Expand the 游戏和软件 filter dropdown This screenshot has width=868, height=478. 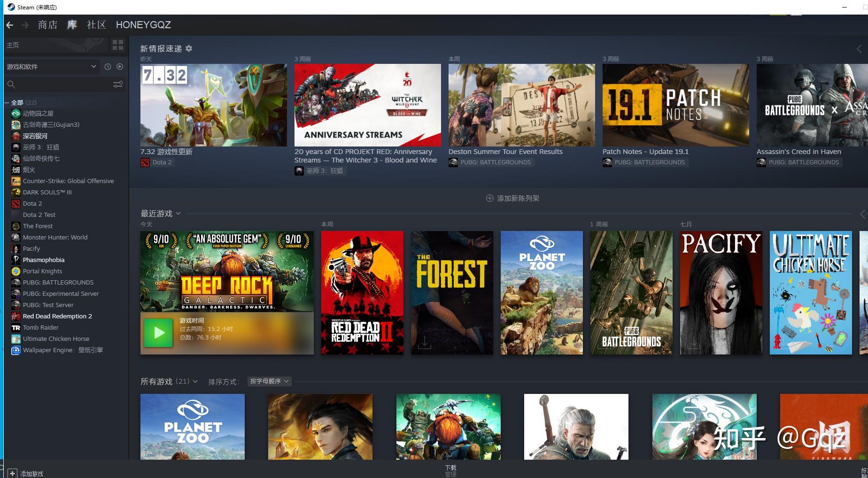click(x=52, y=67)
